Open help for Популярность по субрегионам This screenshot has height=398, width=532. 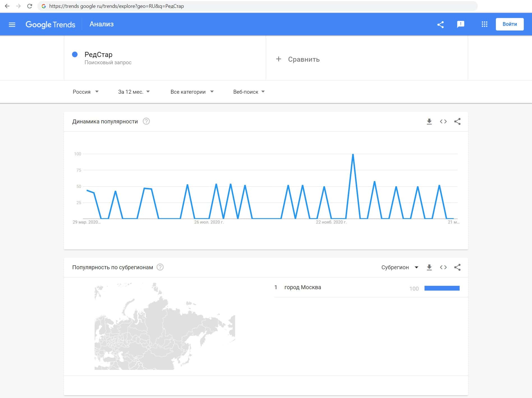(160, 267)
